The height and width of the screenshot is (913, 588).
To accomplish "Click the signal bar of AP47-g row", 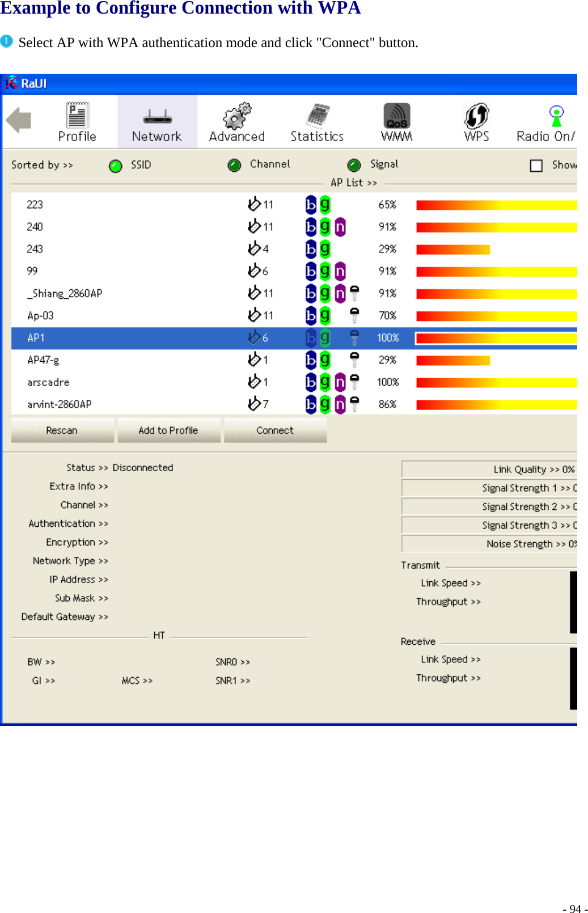I will (x=453, y=361).
